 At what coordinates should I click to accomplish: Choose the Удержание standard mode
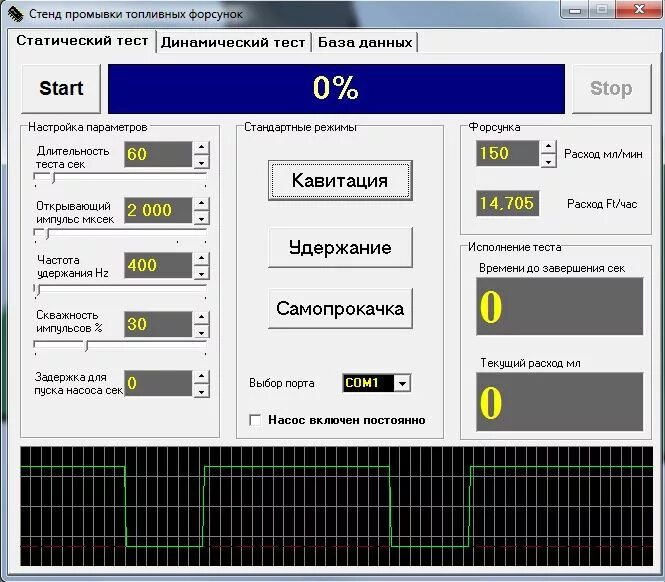tap(340, 247)
